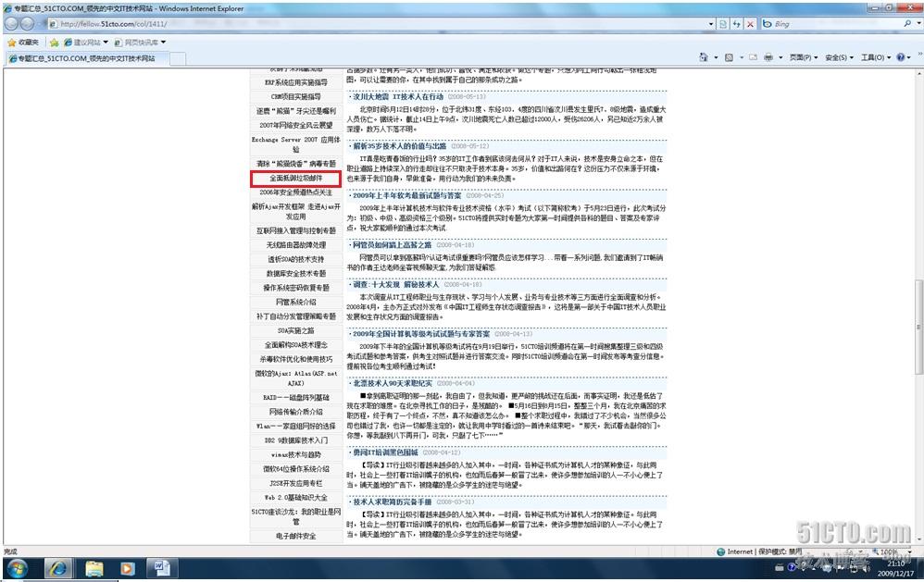Open sidebar link wimax技术与趋势

pyautogui.click(x=296, y=454)
